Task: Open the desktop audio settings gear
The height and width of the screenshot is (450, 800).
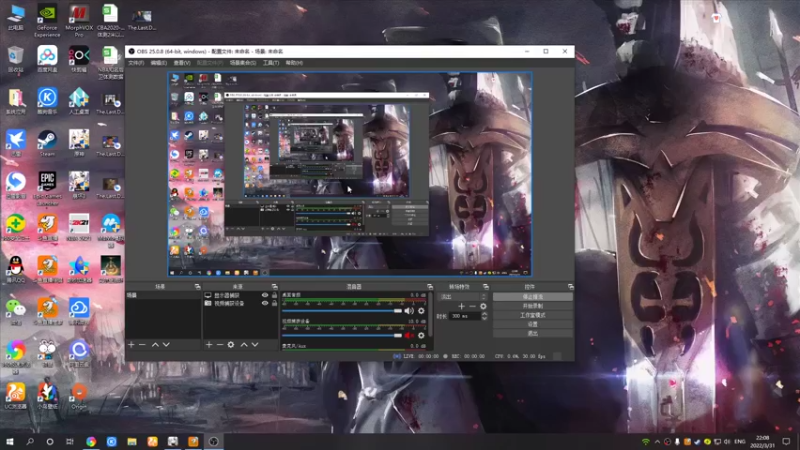Action: coord(421,311)
